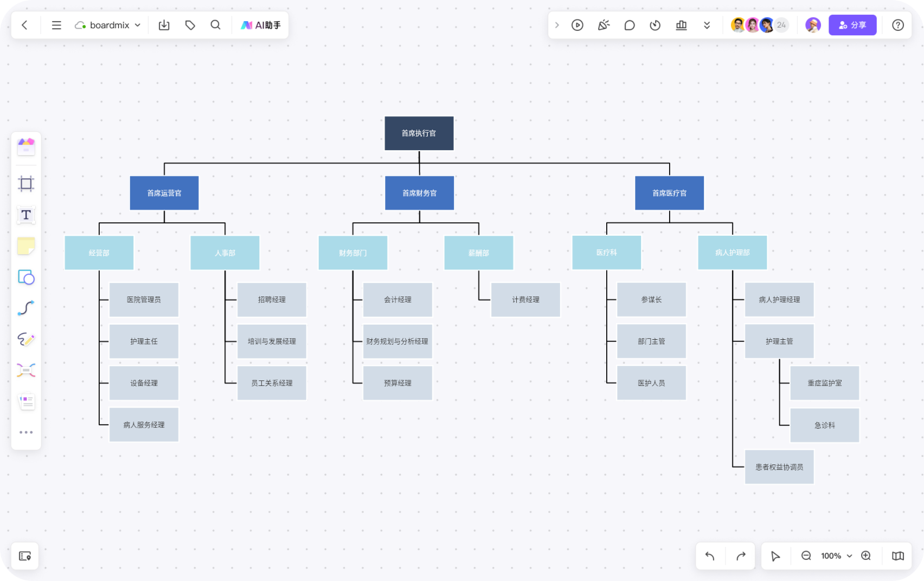Select the 首席财务官 node
924x581 pixels.
tap(420, 193)
